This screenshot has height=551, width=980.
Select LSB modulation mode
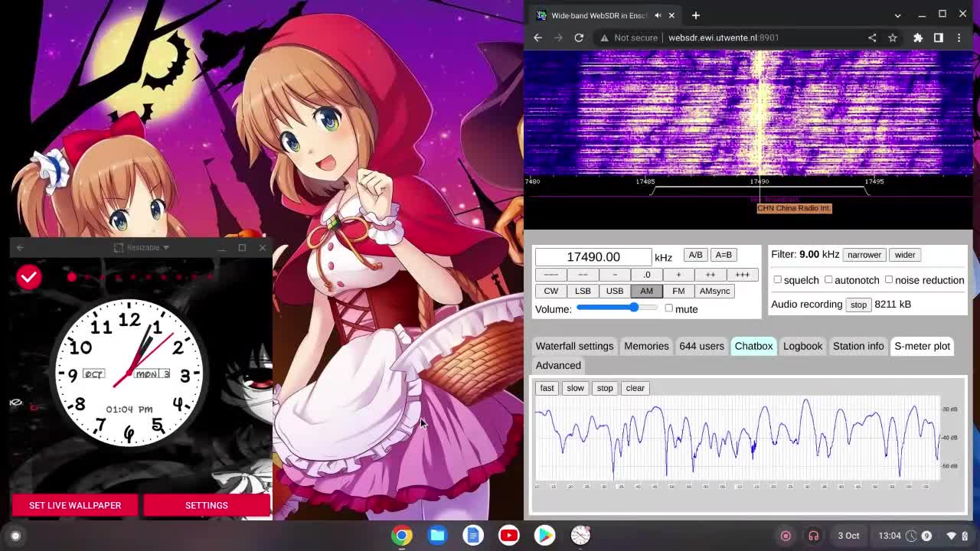[583, 291]
